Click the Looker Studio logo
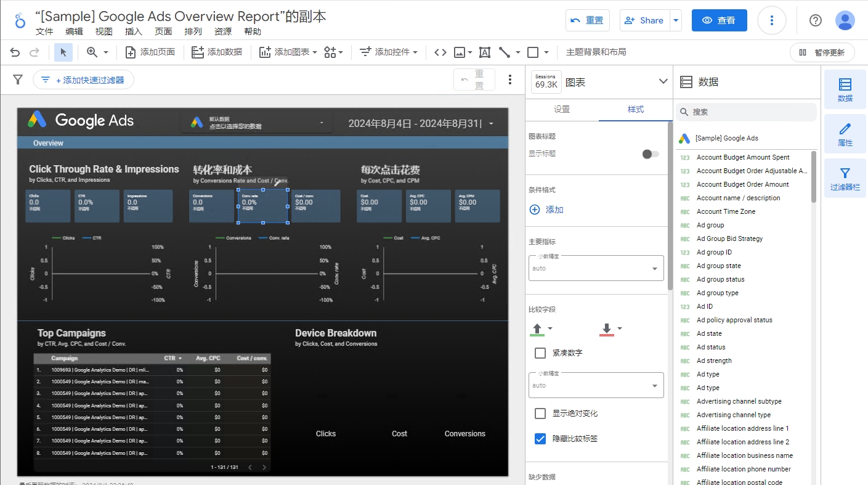Screen dimensions: 868x485 pyautogui.click(x=20, y=20)
